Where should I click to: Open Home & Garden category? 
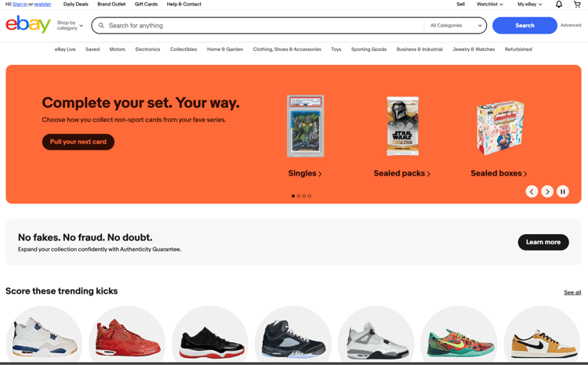[225, 49]
